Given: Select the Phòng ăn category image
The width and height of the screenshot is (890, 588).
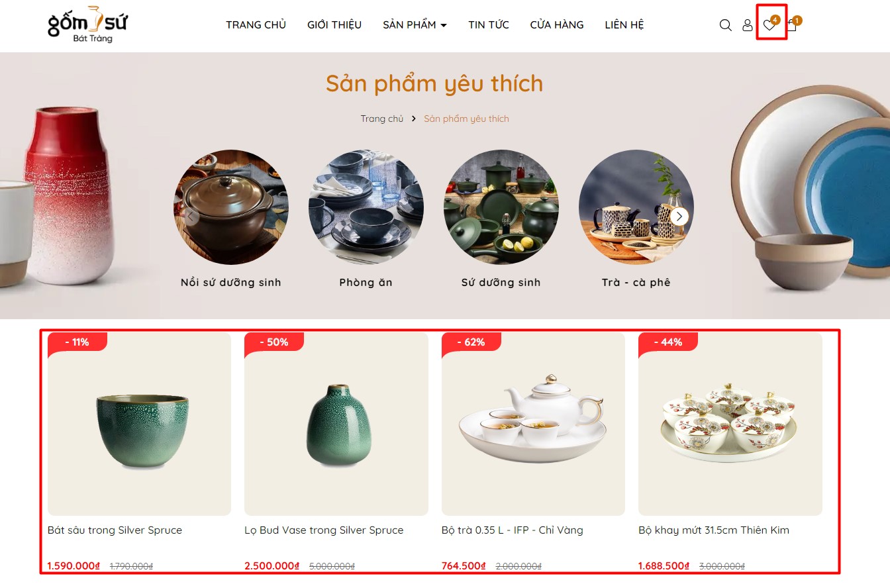Looking at the screenshot, I should [366, 207].
